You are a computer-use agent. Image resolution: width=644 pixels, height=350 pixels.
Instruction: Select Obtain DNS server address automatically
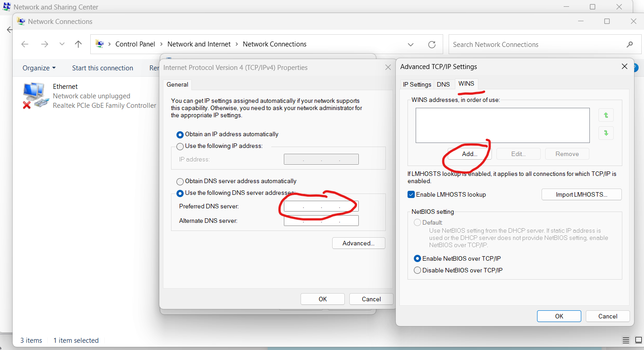pyautogui.click(x=180, y=181)
